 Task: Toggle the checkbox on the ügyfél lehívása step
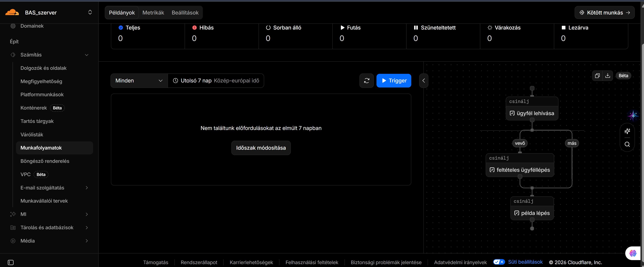coord(513,113)
